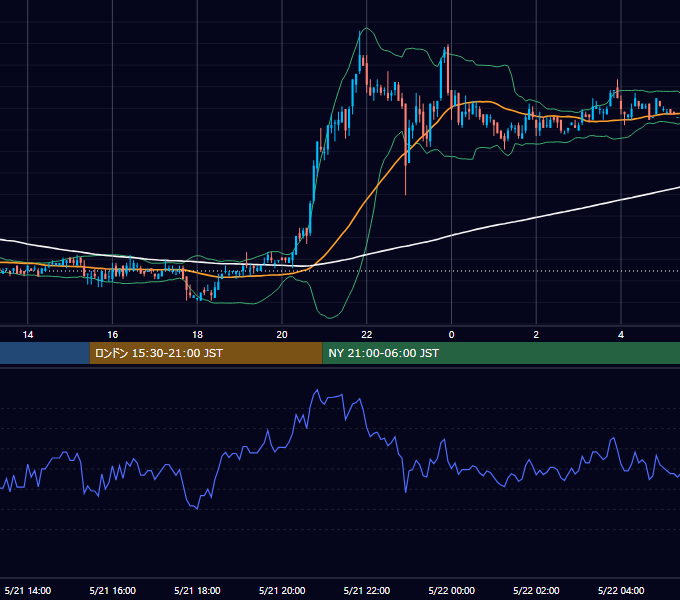This screenshot has height=600, width=680.
Task: Click the 5/21 20:00 date label
Action: tap(282, 590)
